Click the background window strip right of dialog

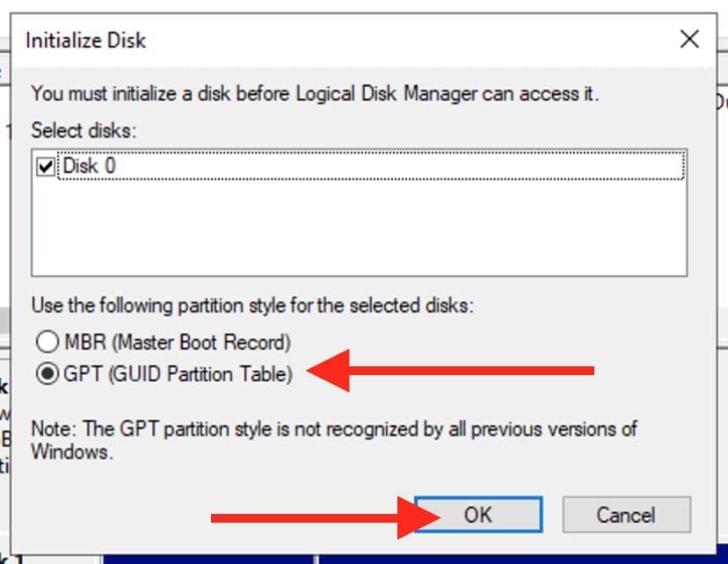[x=720, y=264]
